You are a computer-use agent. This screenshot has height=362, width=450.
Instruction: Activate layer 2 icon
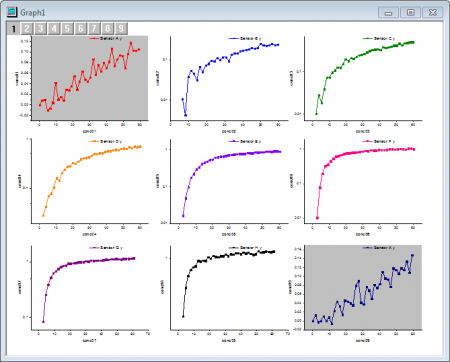click(27, 28)
